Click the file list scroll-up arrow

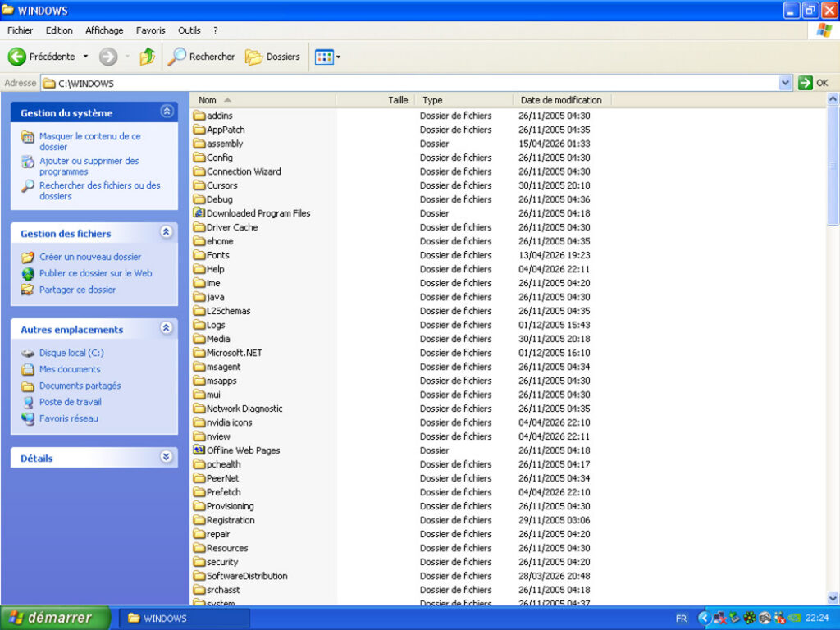tap(833, 99)
